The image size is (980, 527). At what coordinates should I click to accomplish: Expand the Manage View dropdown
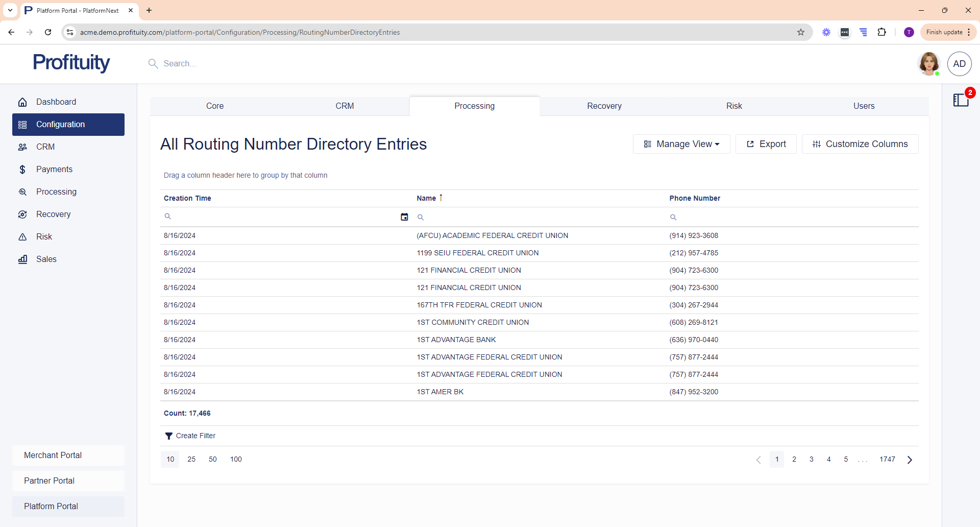tap(681, 144)
